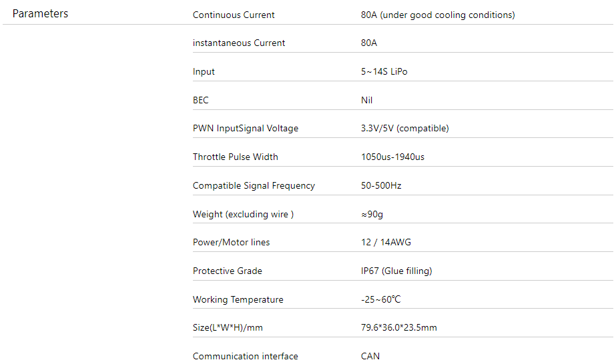The height and width of the screenshot is (364, 616).
Task: Select the 5~14S LiPo value
Action: pyautogui.click(x=384, y=72)
